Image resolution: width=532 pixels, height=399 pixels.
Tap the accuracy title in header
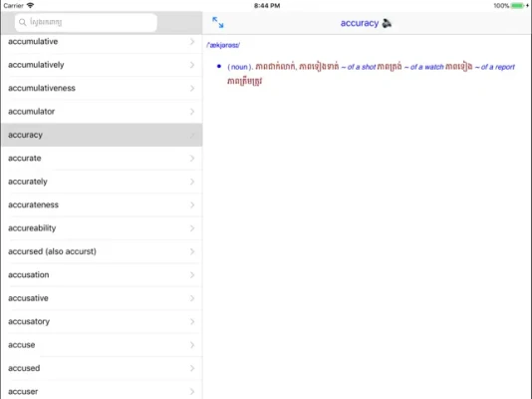(x=360, y=23)
